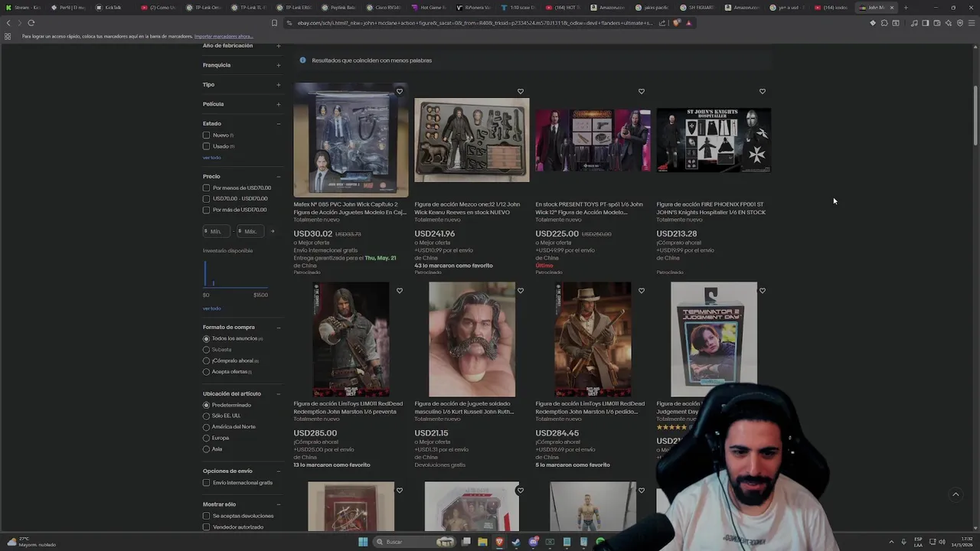Viewport: 980px width, 551px height.
Task: Open Steam from the taskbar
Action: pos(516,542)
